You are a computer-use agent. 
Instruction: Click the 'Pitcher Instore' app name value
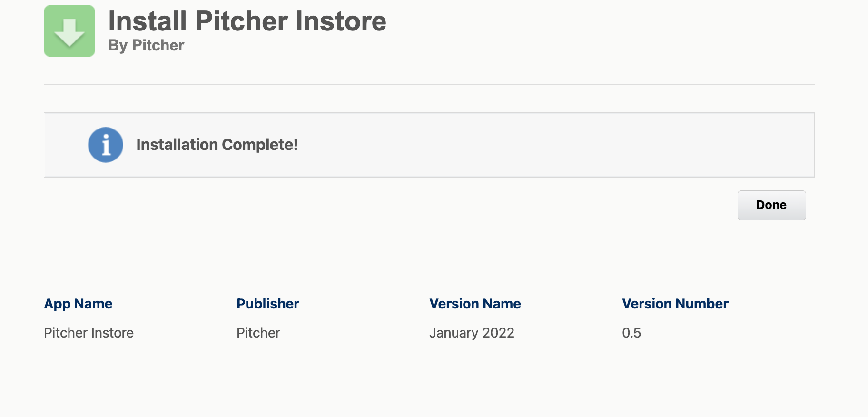[x=89, y=333]
